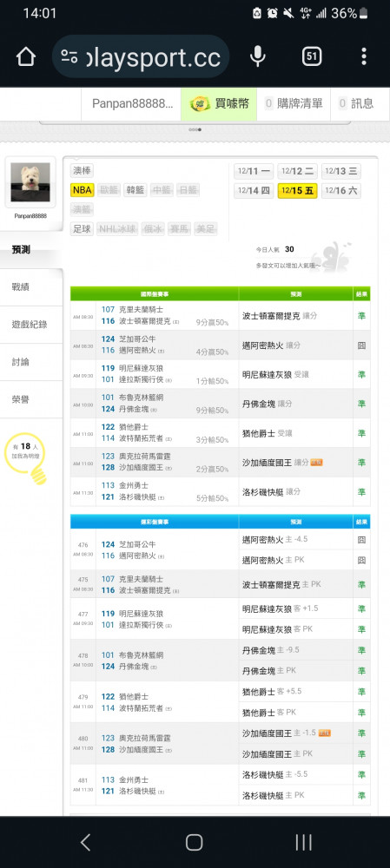Screen dimensions: 390x868
Task: Tap 丹佛金塊 讓分 prediction
Action: [267, 404]
